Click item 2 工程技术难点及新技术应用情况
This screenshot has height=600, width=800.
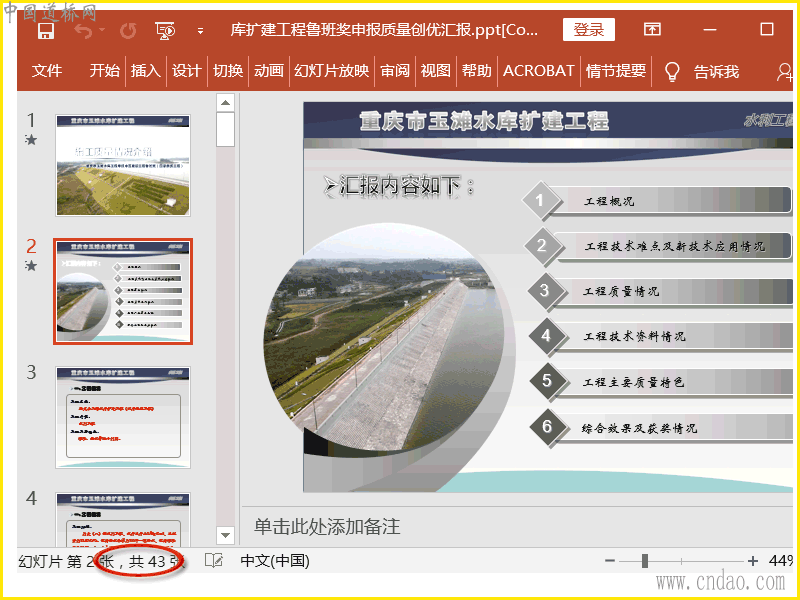pyautogui.click(x=674, y=246)
